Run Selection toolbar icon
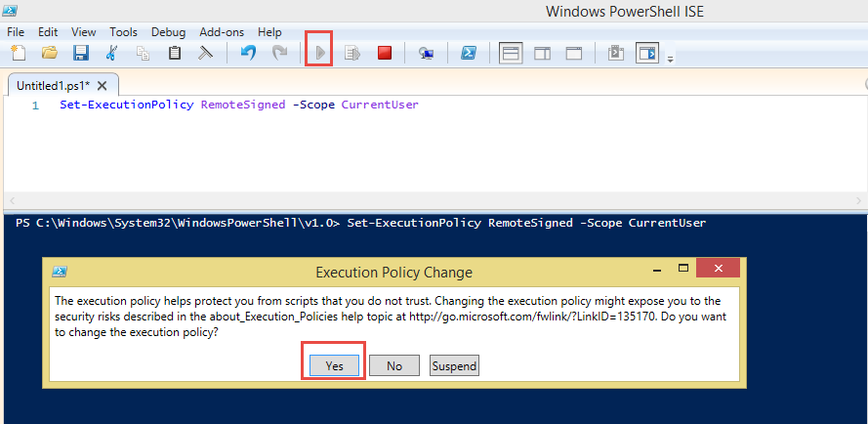 click(352, 53)
